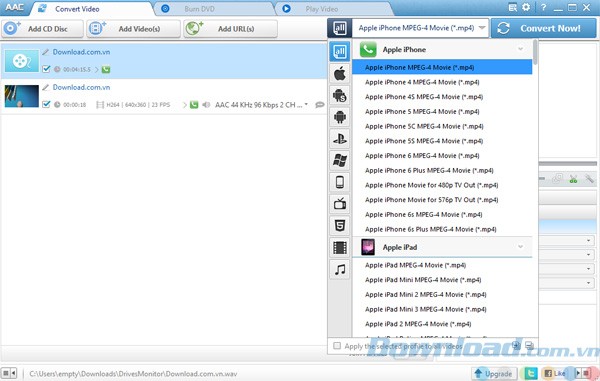
Task: Start conversion with Convert Now!
Action: tap(543, 28)
